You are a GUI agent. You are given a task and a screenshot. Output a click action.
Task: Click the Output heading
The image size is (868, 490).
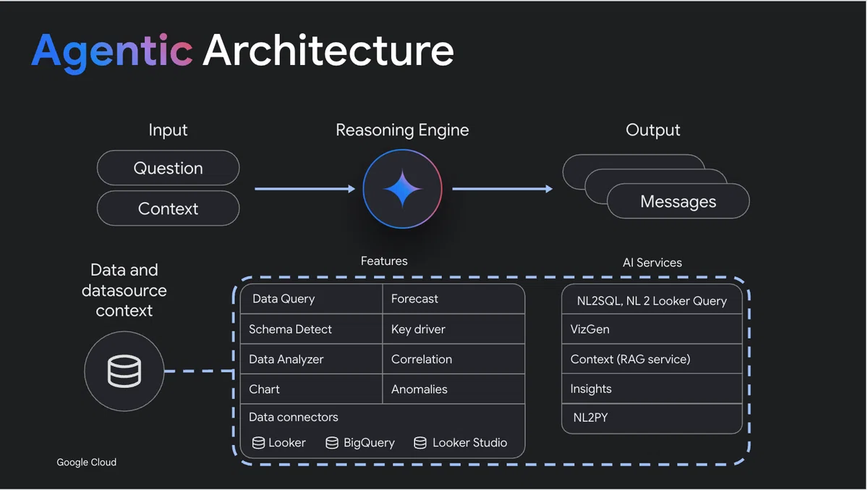(x=653, y=130)
